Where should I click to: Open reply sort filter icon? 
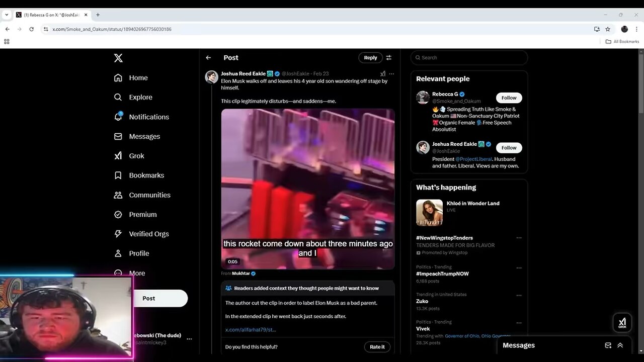[388, 58]
